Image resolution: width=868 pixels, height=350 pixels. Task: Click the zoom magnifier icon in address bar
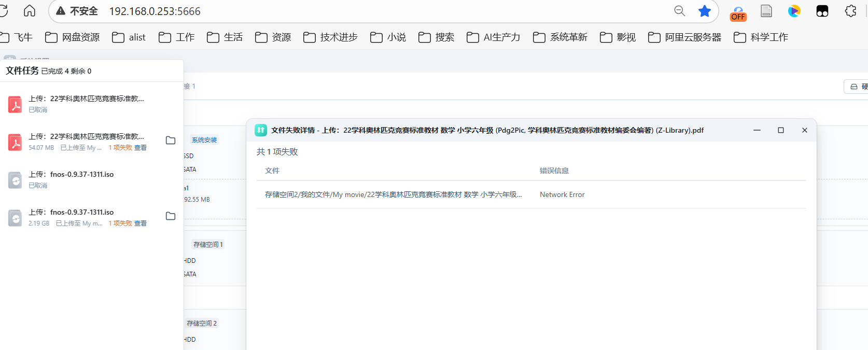(x=679, y=11)
